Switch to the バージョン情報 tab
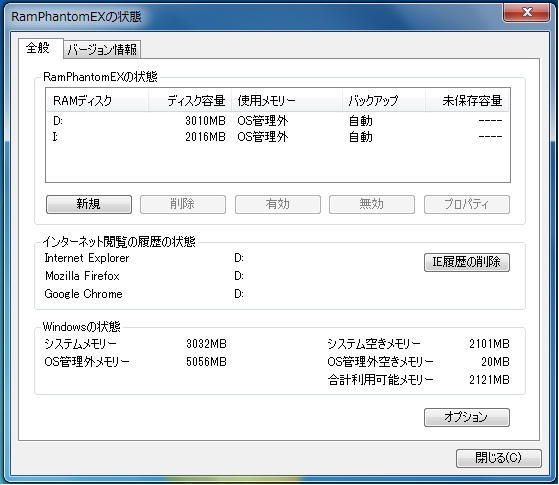The height and width of the screenshot is (485, 559). [x=102, y=49]
